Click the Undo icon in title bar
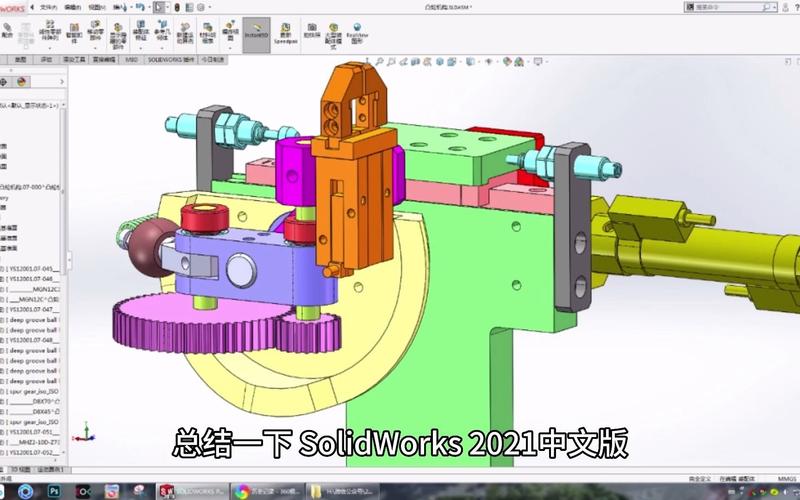 point(140,7)
